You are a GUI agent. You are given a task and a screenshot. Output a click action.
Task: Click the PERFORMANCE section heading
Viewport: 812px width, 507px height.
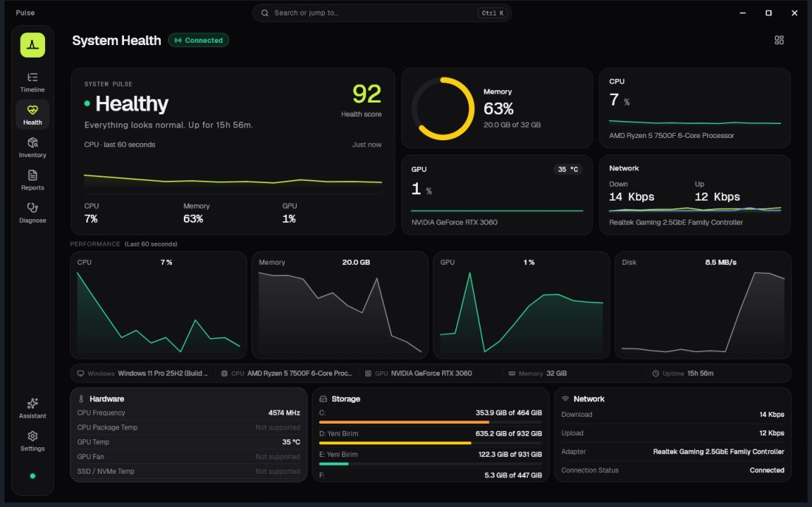(x=95, y=244)
